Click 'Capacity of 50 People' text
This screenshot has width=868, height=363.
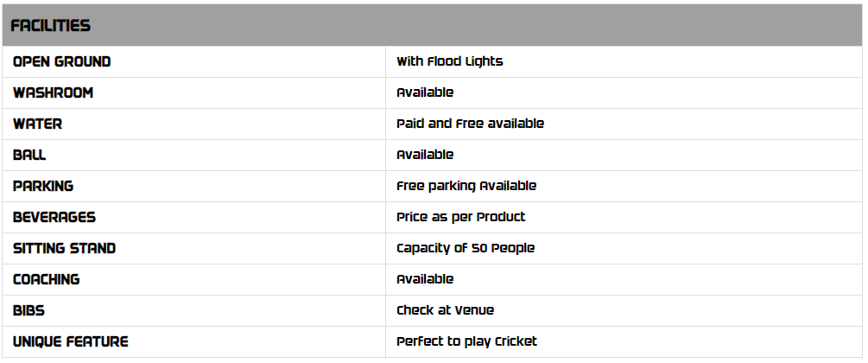(x=465, y=249)
